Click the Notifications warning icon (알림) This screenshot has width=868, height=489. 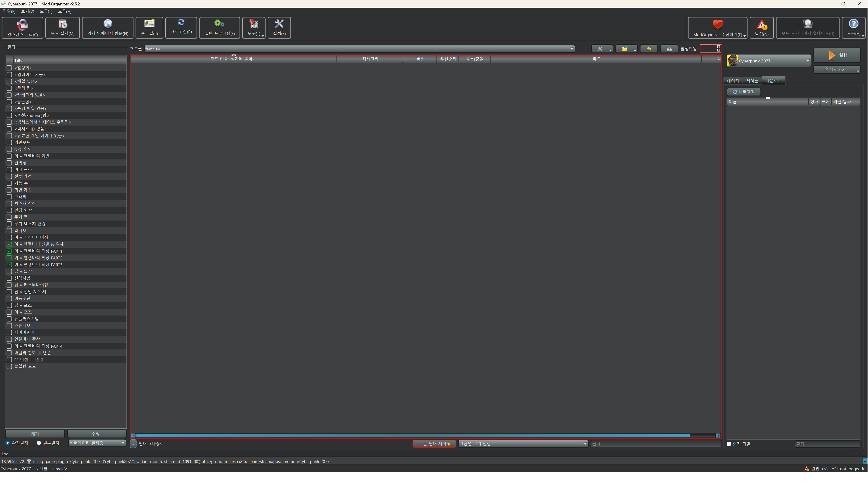coord(762,25)
